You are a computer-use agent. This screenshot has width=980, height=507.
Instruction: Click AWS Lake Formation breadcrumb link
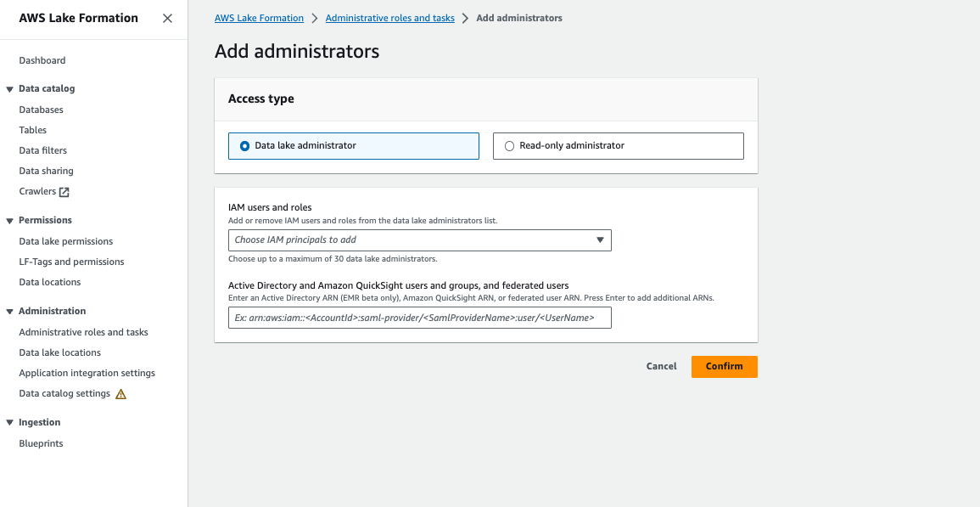[259, 18]
